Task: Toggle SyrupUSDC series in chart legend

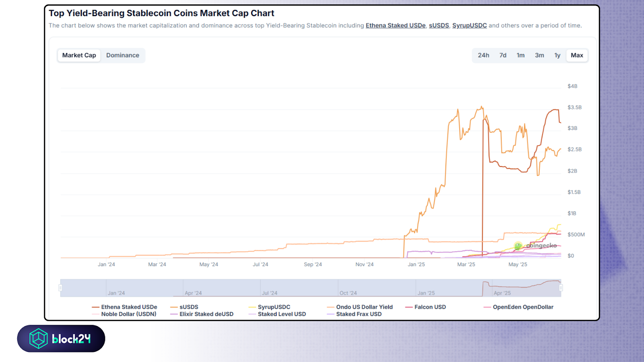Action: 269,307
